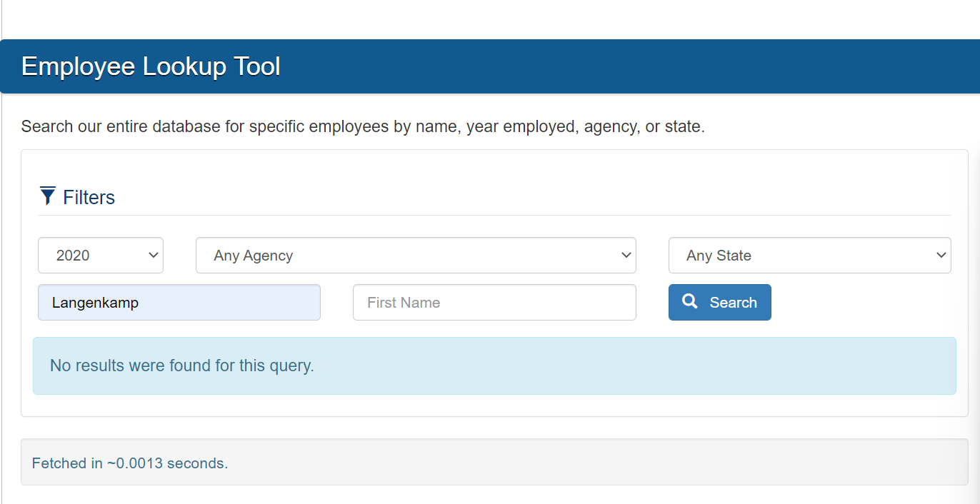The image size is (980, 504).
Task: Expand the Any Agency dropdown
Action: 416,256
